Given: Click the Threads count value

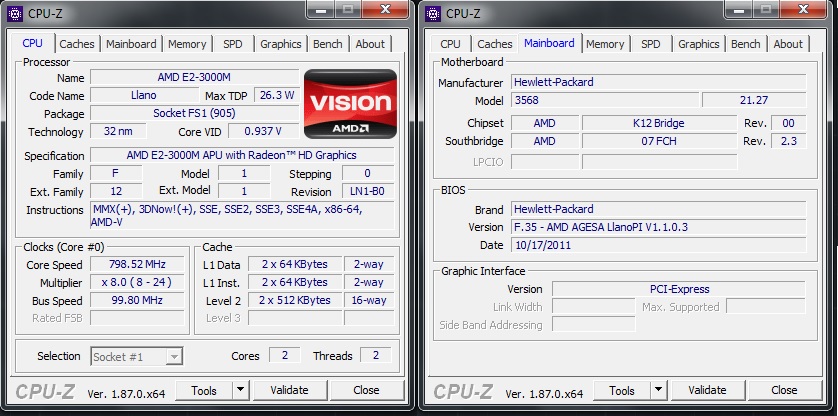Looking at the screenshot, I should 376,355.
